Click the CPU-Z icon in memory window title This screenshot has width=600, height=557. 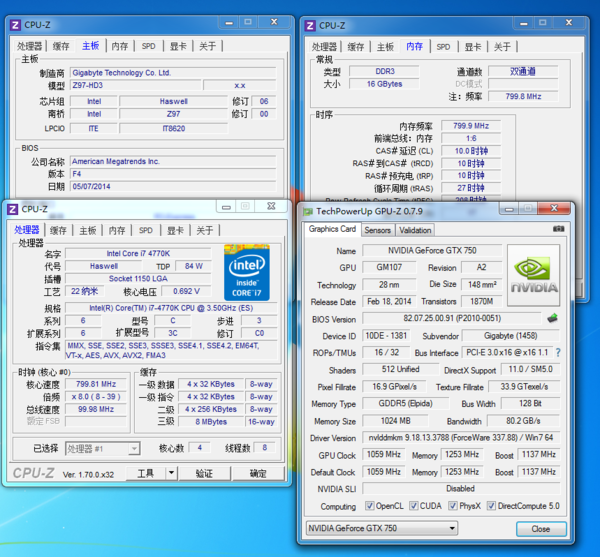pos(310,26)
